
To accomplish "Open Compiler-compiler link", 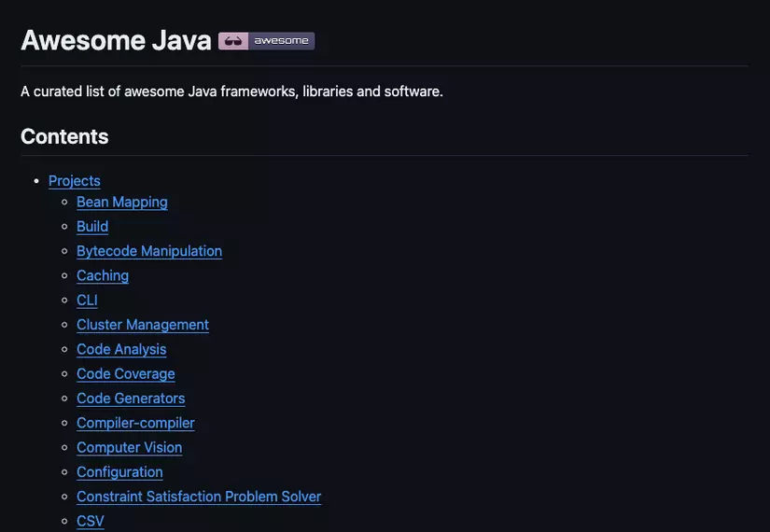I will pyautogui.click(x=135, y=423).
